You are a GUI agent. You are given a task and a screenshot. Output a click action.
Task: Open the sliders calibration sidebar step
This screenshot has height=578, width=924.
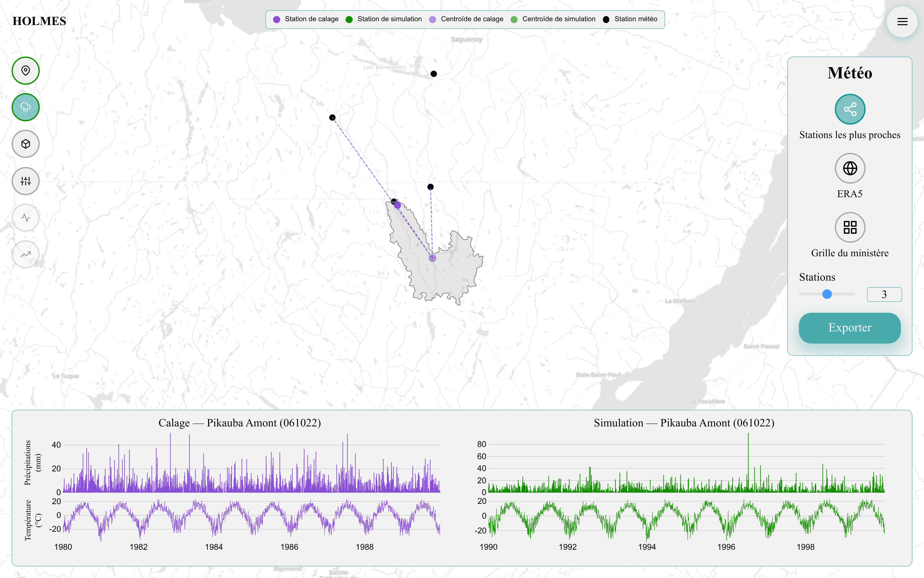26,181
